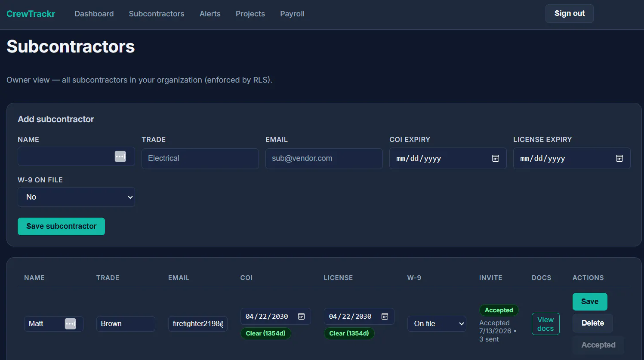Click the License Expiry date input
This screenshot has height=360, width=644.
(572, 158)
